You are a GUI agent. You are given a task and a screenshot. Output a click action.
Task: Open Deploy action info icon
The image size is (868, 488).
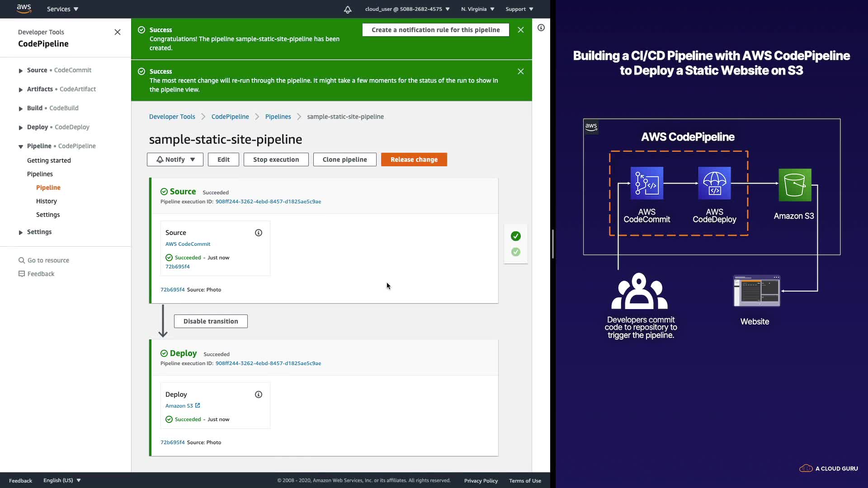(259, 394)
